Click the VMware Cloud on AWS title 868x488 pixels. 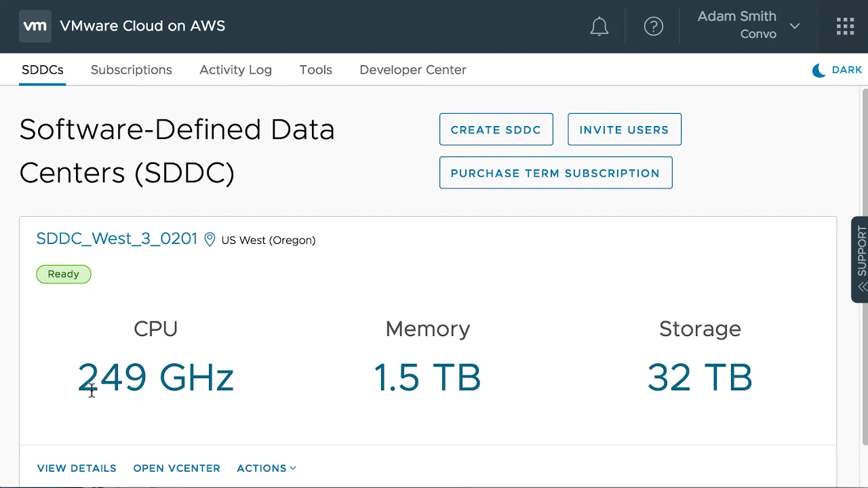pos(142,26)
